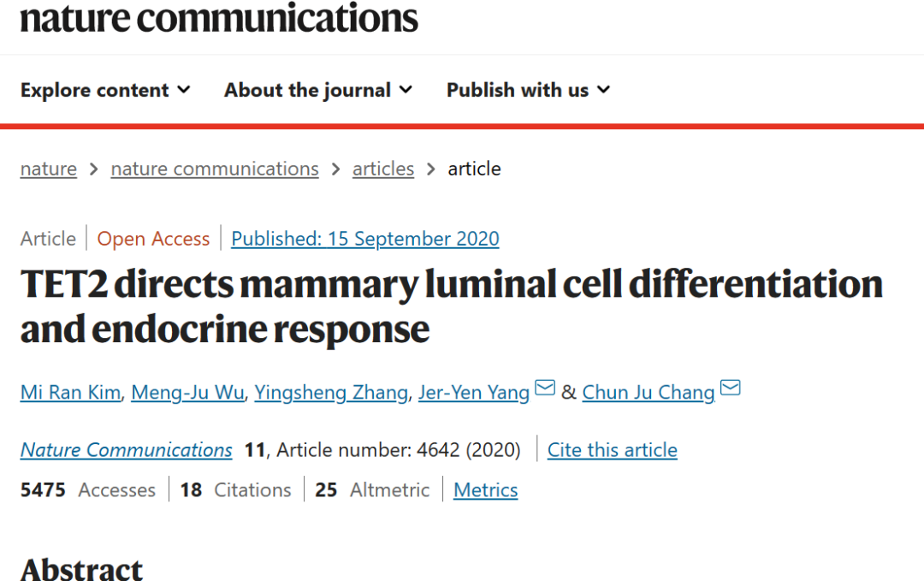Click the Open Access label
The width and height of the screenshot is (924, 581).
click(x=153, y=239)
